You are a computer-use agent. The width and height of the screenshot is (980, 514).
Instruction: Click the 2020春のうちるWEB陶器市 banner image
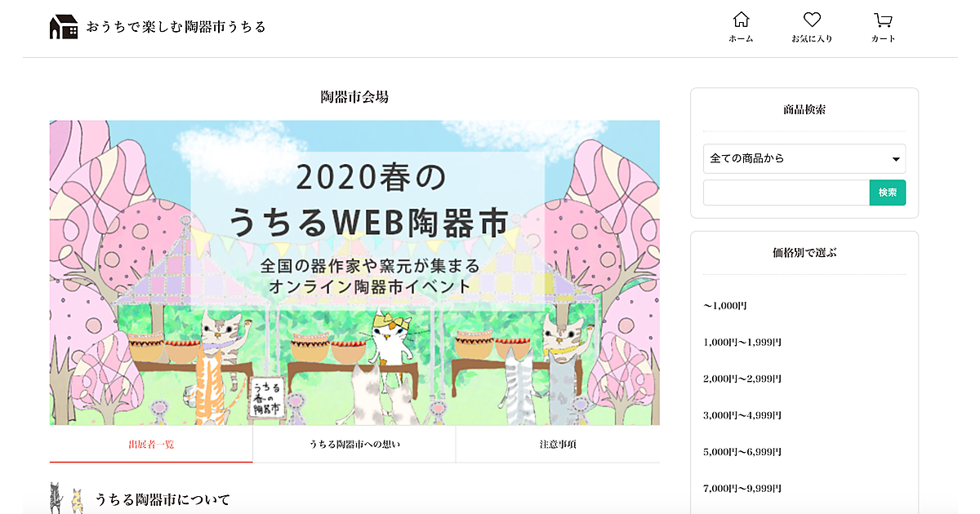coord(354,273)
